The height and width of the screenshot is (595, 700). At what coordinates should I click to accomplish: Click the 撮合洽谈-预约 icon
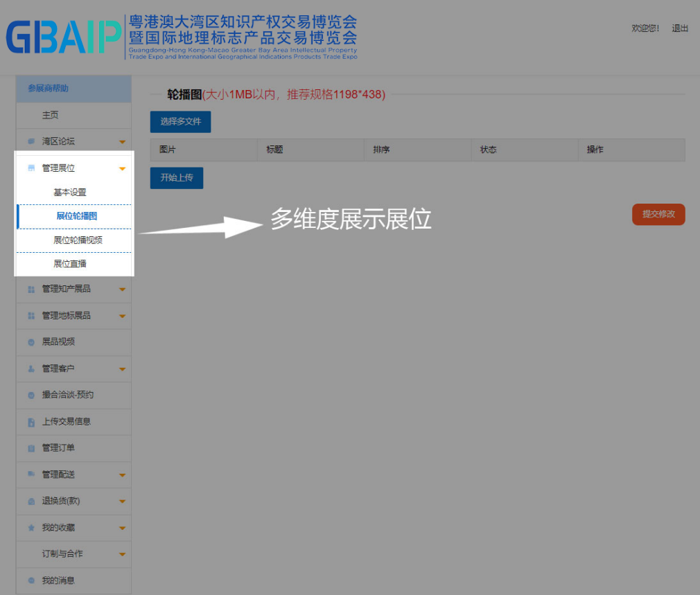31,396
